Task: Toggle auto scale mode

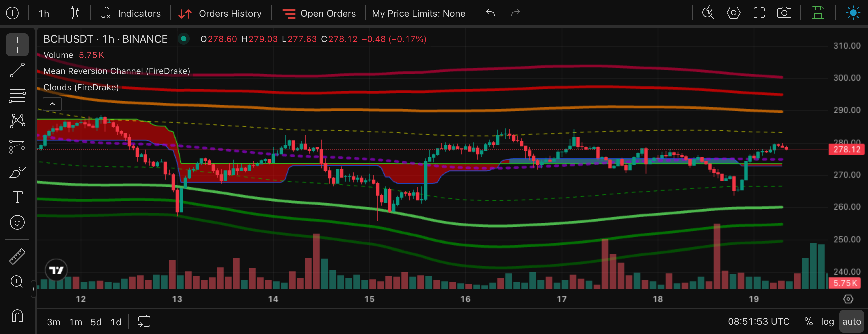Action: click(852, 322)
